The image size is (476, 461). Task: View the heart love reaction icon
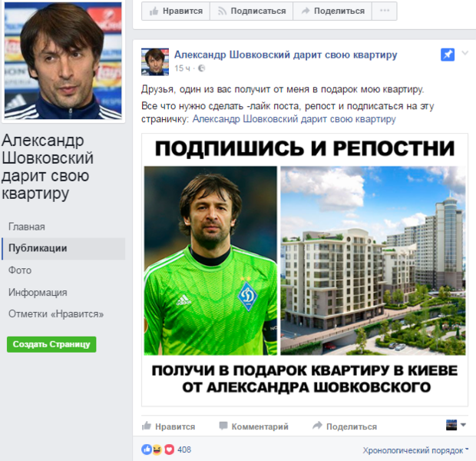(x=169, y=449)
